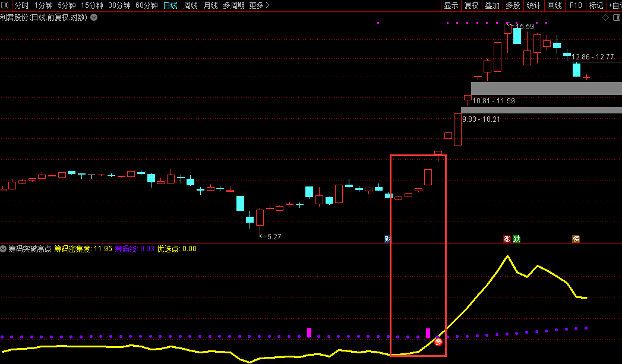The height and width of the screenshot is (364, 622).
Task: Expand the 更多 periods menu
Action: (x=259, y=5)
